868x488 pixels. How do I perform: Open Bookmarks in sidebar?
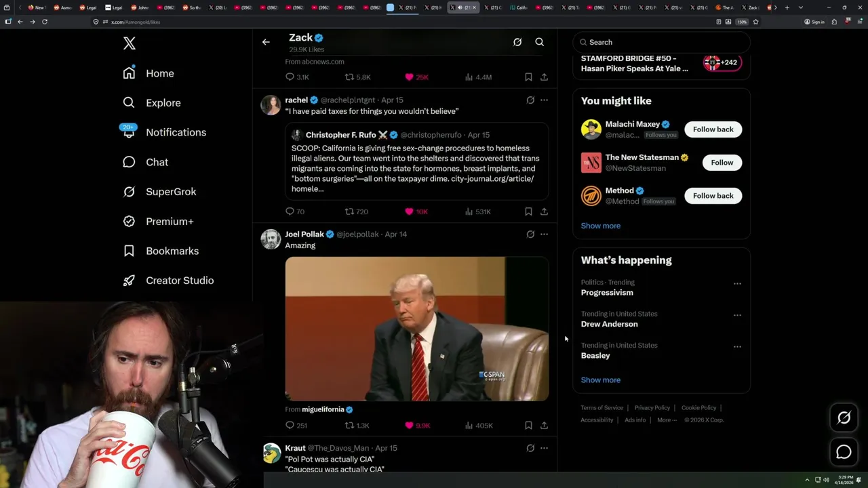(x=161, y=251)
